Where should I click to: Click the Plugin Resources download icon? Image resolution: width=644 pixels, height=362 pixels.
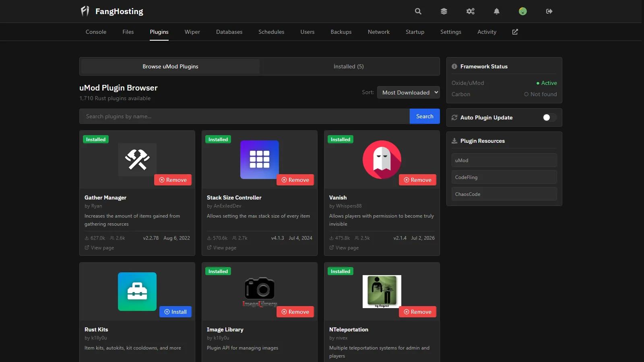(x=454, y=141)
